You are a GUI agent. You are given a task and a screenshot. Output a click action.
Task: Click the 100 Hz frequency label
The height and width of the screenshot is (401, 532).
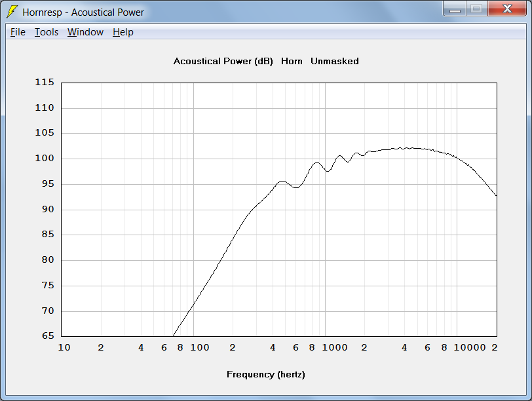pos(199,348)
